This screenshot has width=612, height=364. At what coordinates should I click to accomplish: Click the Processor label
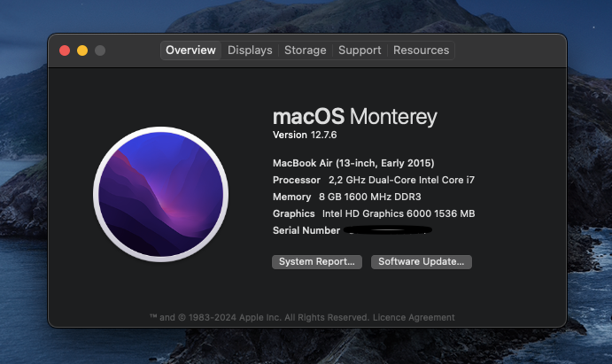click(297, 180)
